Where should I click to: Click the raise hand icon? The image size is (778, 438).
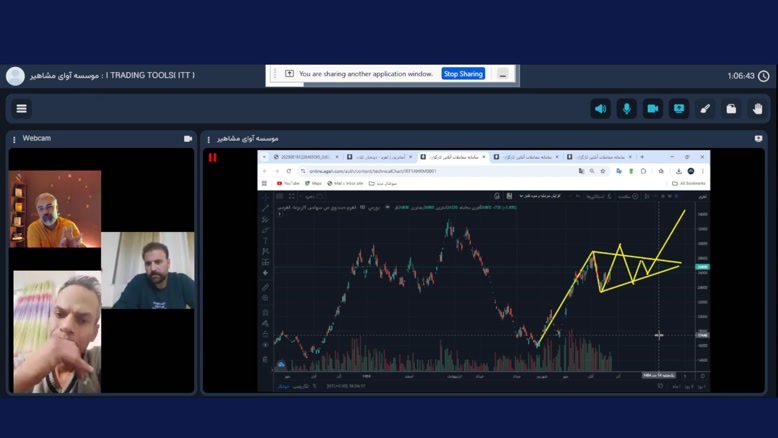click(x=758, y=108)
